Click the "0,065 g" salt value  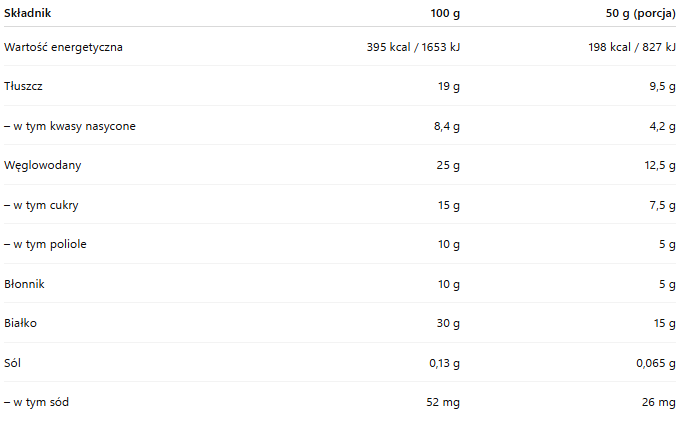tap(656, 363)
